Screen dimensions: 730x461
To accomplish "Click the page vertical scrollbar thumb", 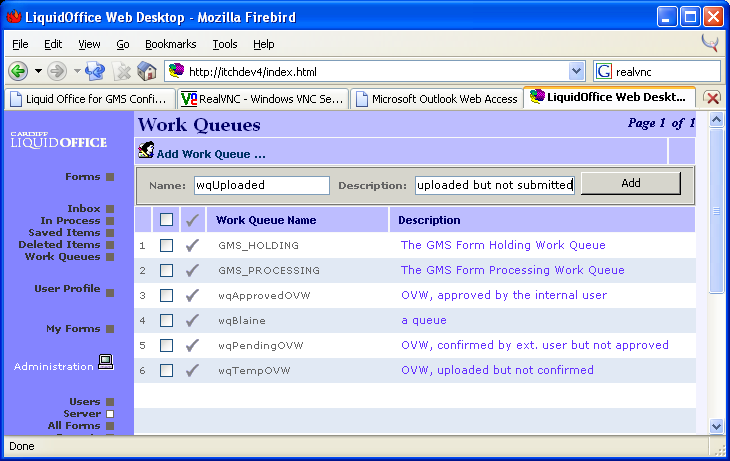I will coord(716,210).
